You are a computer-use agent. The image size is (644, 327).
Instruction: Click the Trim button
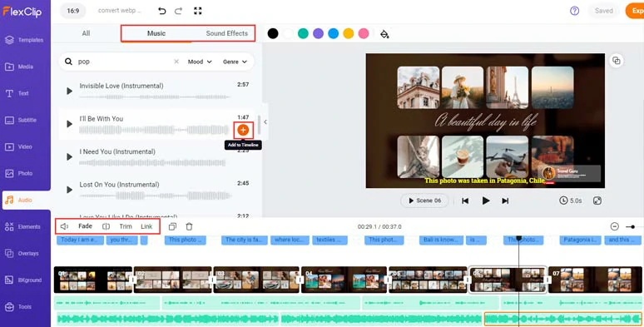pos(126,226)
